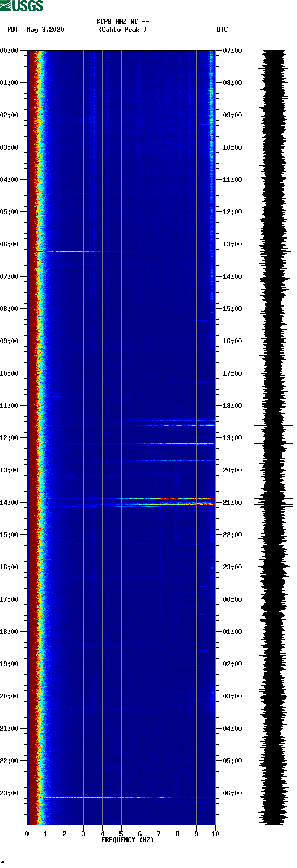Viewport: 297px width, 868px height.
Task: Click the 12:00 PDT time label
Action: [10, 438]
